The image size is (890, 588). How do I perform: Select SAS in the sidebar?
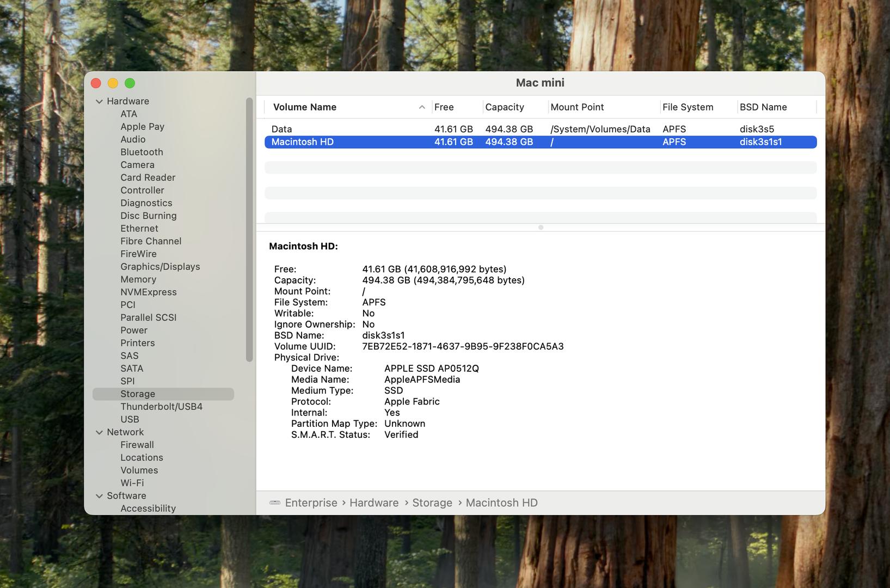tap(130, 356)
